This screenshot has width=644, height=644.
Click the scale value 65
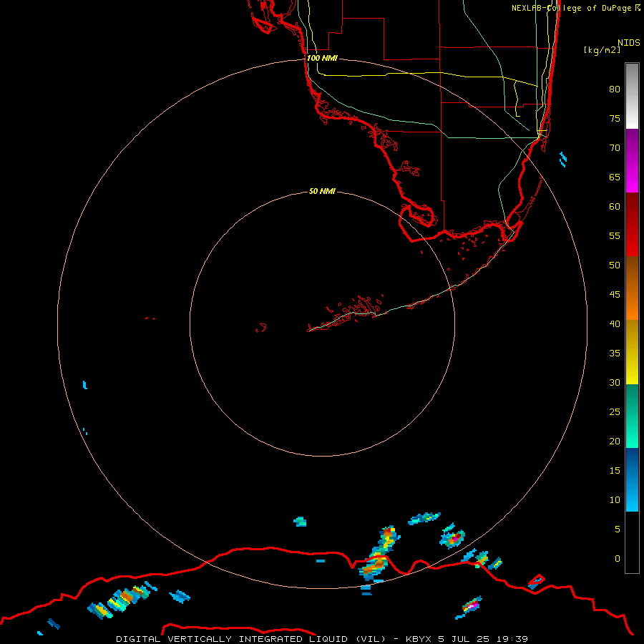click(615, 177)
